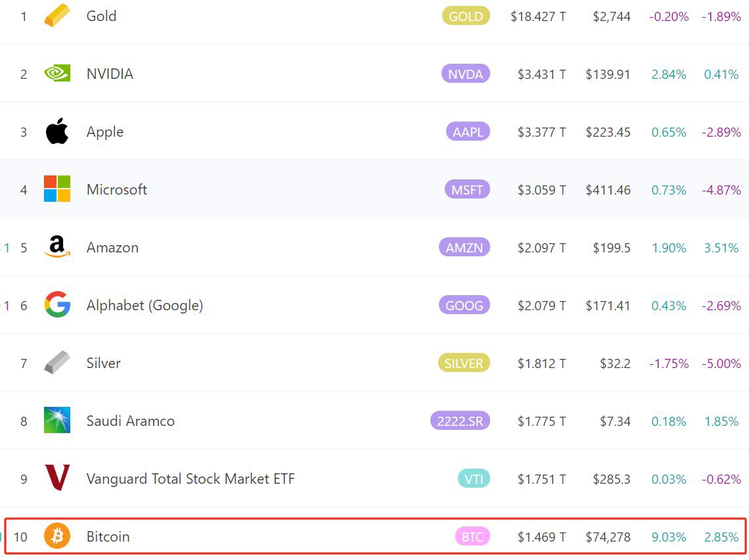Viewport: 749px width, 560px height.
Task: Select NVIDIA market cap $3.431 T
Action: click(541, 74)
